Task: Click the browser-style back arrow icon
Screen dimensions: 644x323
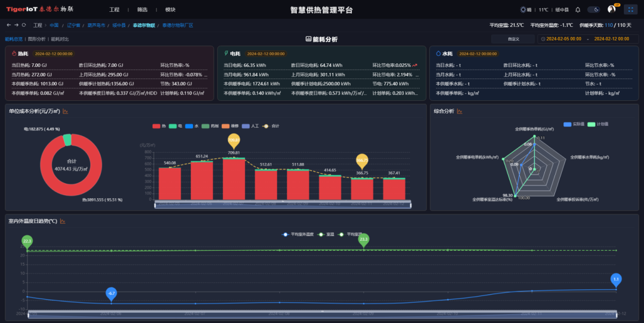Action: pos(8,25)
